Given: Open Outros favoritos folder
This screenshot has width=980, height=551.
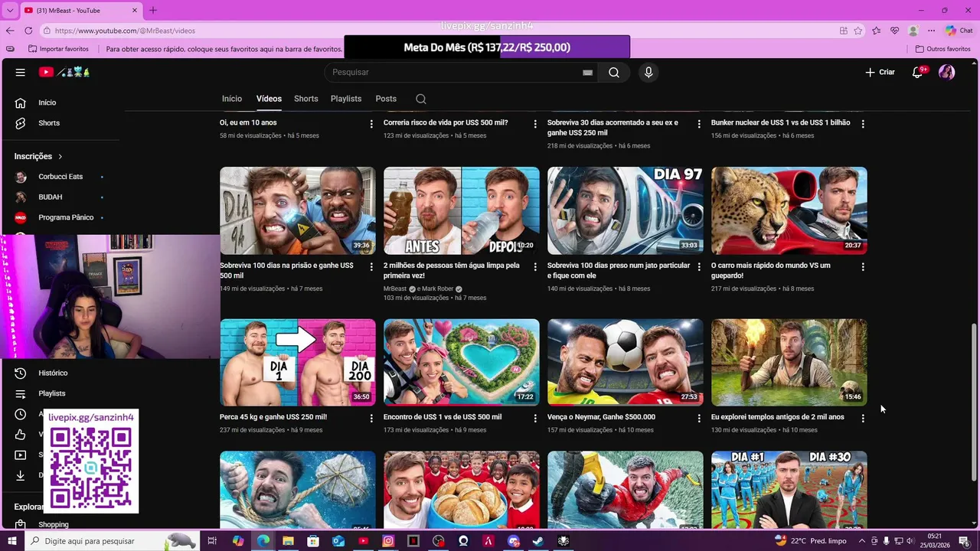Looking at the screenshot, I should pyautogui.click(x=943, y=49).
